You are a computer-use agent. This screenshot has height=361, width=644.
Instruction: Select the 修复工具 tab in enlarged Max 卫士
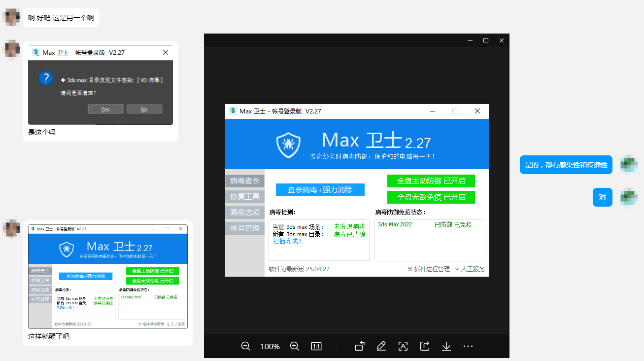click(x=245, y=197)
